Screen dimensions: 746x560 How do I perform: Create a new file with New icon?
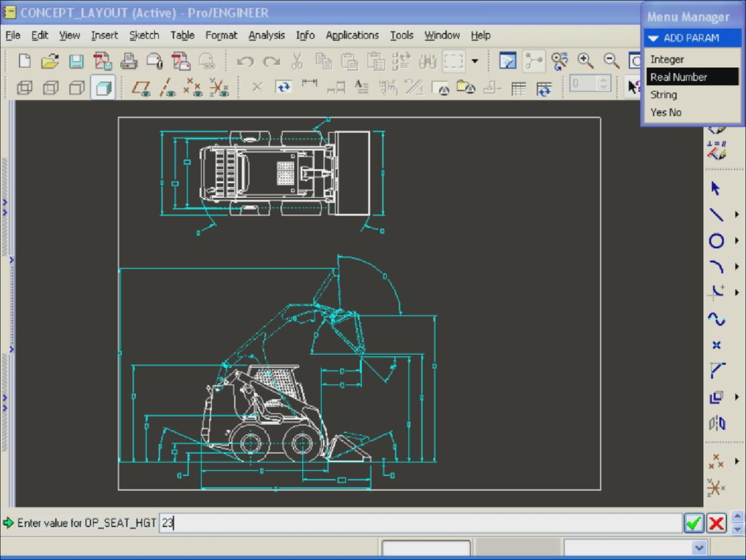[24, 61]
